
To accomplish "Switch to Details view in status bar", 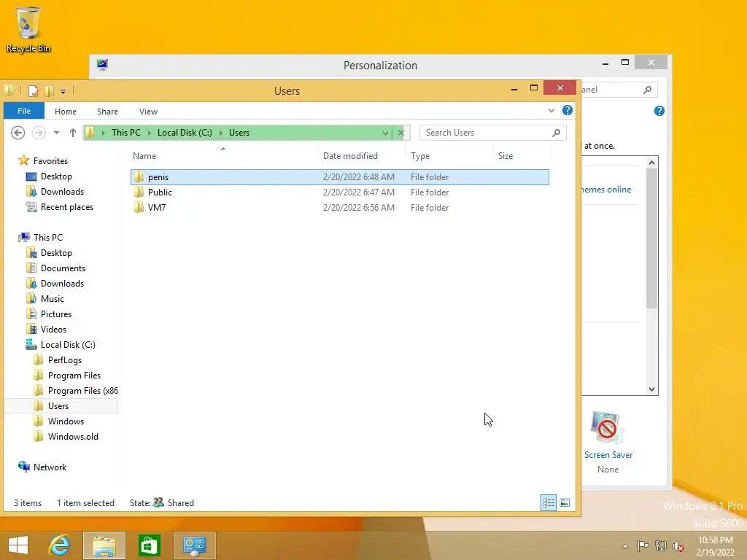I will (x=549, y=502).
